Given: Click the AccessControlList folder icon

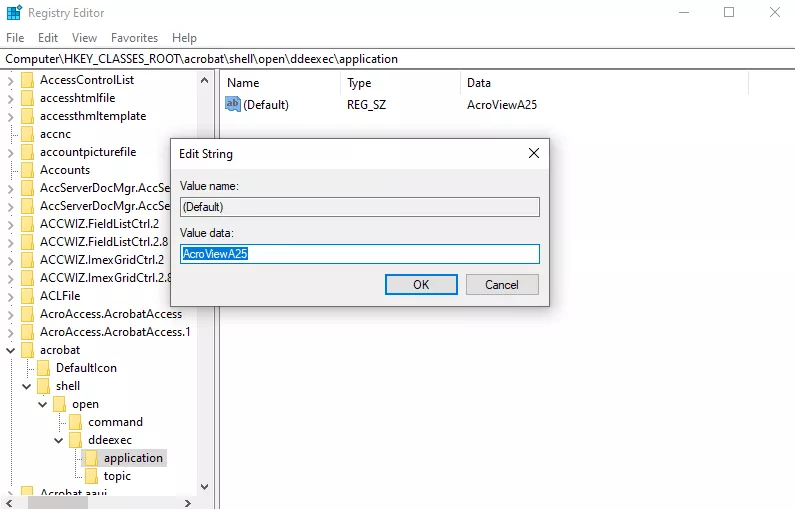Looking at the screenshot, I should pyautogui.click(x=27, y=80).
